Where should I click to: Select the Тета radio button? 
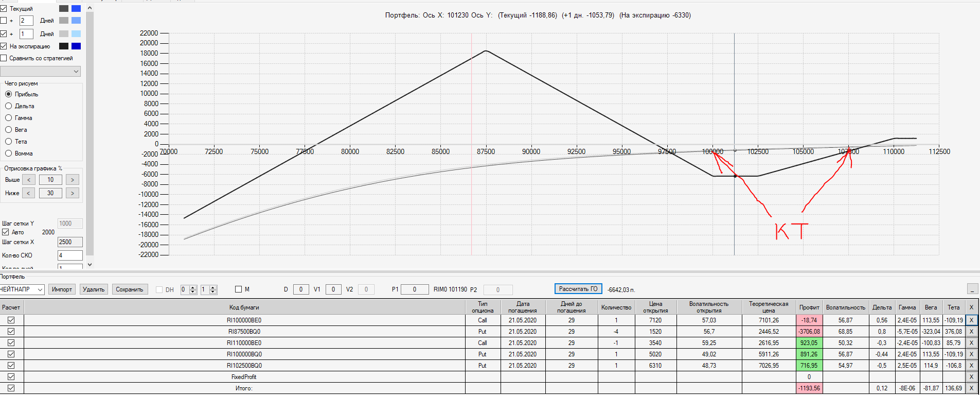[8, 142]
